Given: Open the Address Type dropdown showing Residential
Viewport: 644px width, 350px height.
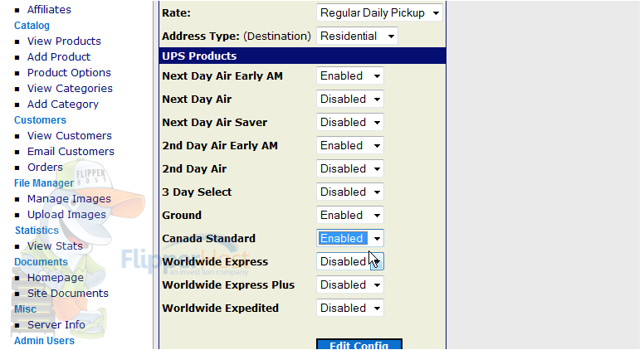Looking at the screenshot, I should tap(357, 36).
